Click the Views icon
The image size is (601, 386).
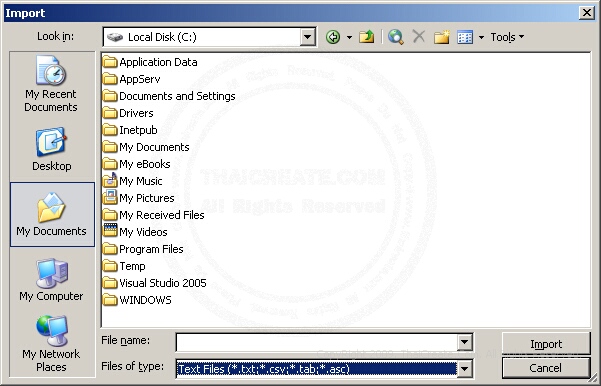(465, 37)
